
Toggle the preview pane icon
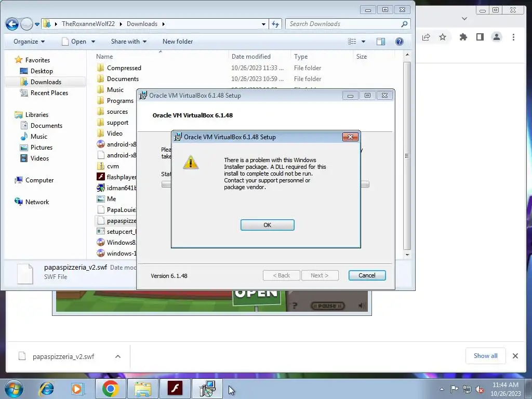tap(381, 42)
